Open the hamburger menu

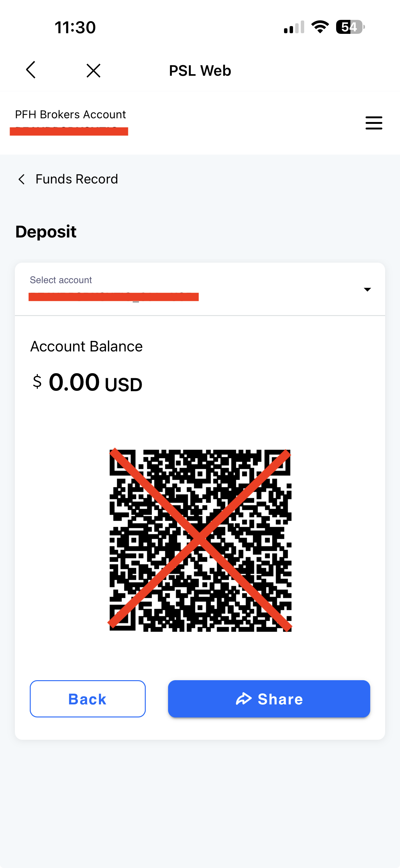click(x=374, y=123)
